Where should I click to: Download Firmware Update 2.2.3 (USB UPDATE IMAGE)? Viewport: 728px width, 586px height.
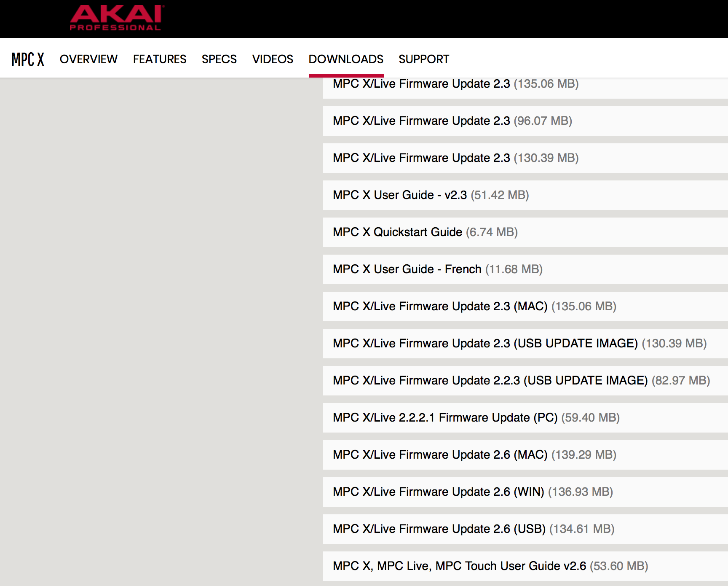click(x=525, y=381)
